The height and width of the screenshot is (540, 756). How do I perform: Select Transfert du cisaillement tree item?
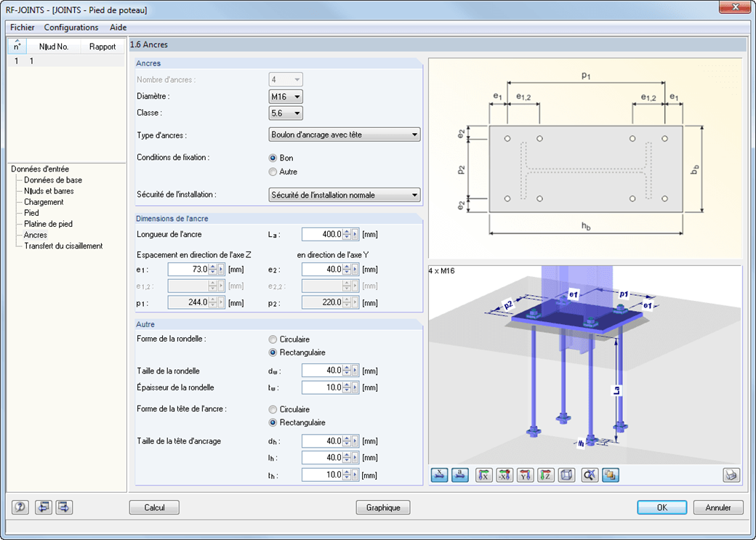coord(63,246)
